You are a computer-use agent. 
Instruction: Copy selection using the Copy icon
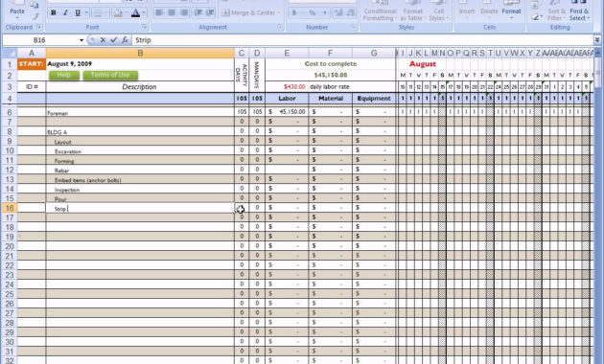pyautogui.click(x=35, y=5)
